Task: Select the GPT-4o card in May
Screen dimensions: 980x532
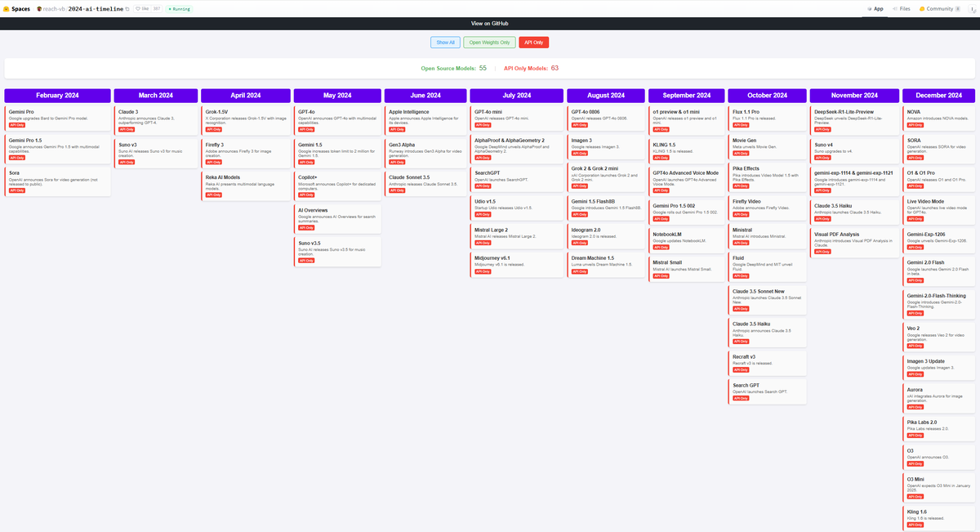Action: pyautogui.click(x=337, y=120)
